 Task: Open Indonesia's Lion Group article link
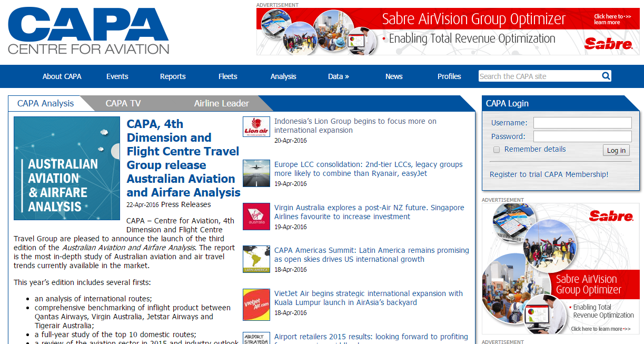[355, 126]
